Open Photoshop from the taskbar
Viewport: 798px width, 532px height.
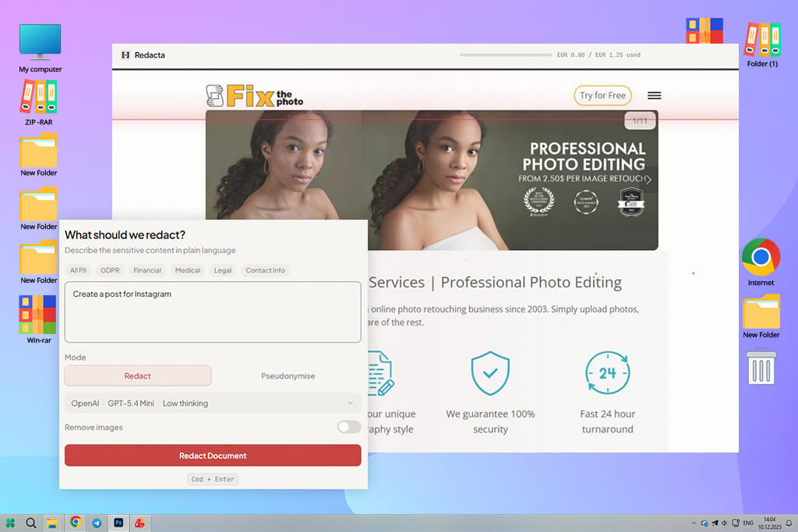[x=118, y=523]
